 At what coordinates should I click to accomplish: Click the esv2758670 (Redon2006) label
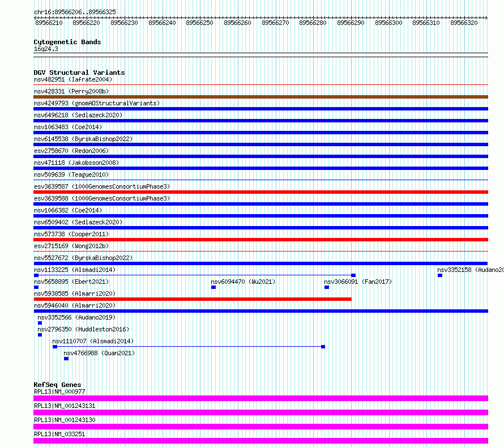(x=71, y=151)
